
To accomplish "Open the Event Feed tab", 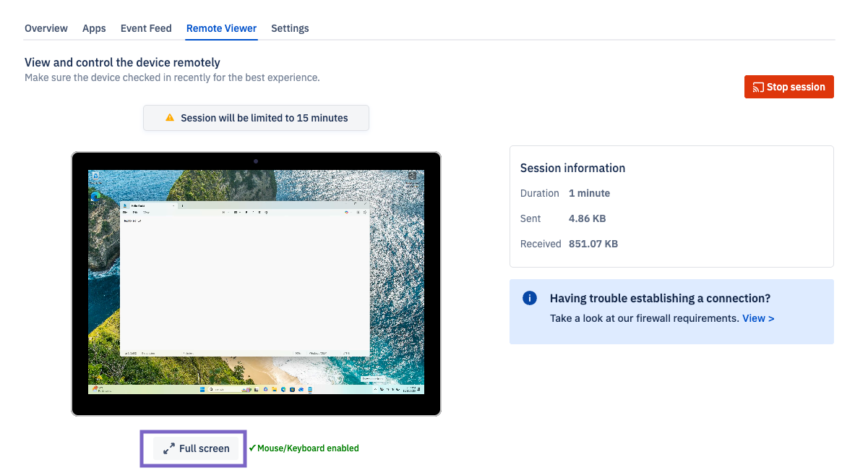I will (145, 28).
